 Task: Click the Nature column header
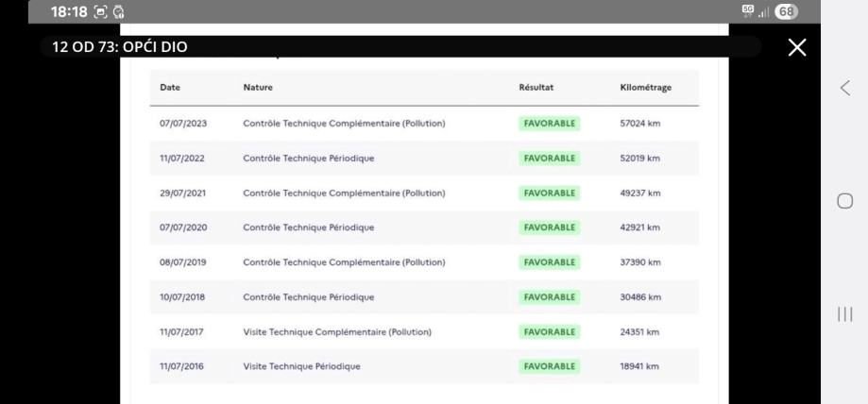click(261, 88)
